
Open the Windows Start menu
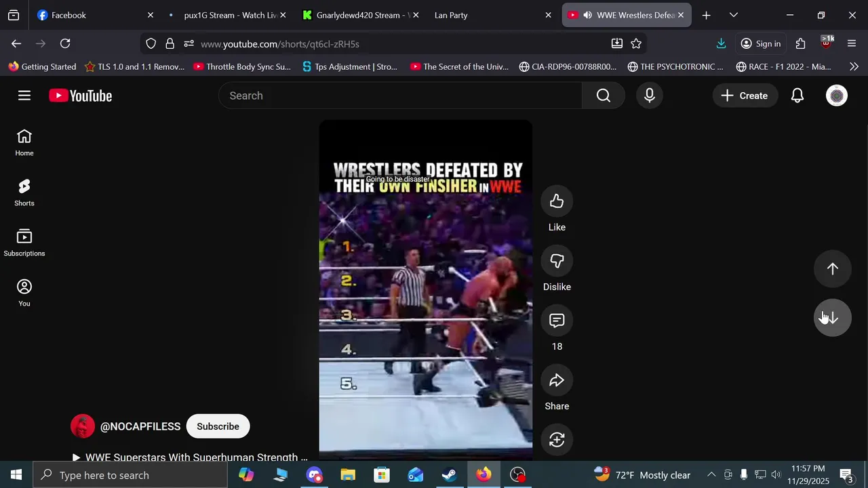pyautogui.click(x=16, y=475)
